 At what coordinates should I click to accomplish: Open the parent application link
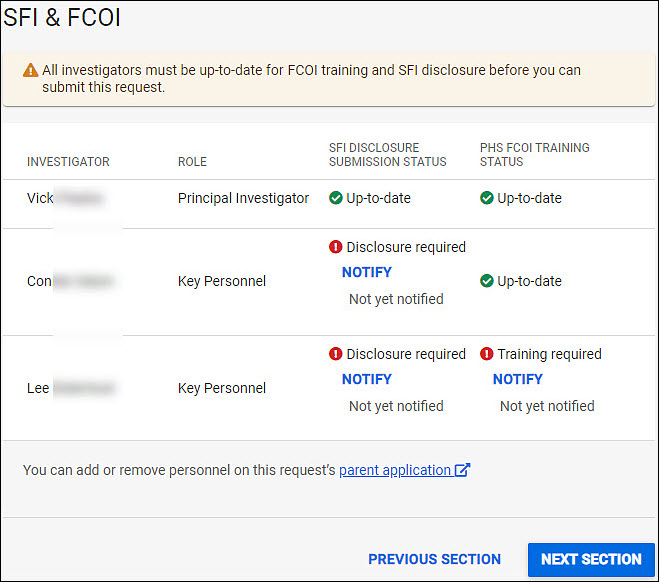[x=395, y=470]
